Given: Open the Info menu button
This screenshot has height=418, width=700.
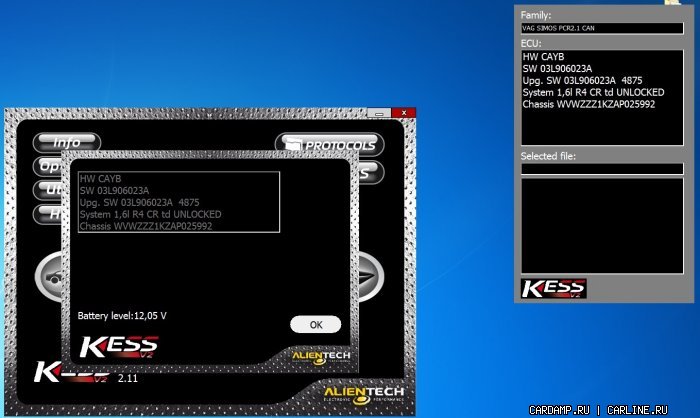Looking at the screenshot, I should tap(67, 142).
